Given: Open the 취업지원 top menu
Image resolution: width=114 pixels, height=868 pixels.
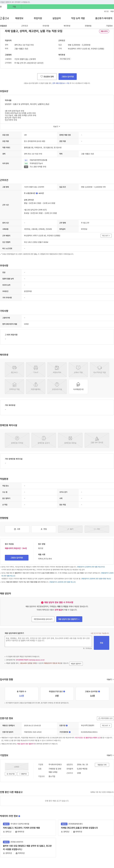Looking at the screenshot, I should tap(38, 18).
